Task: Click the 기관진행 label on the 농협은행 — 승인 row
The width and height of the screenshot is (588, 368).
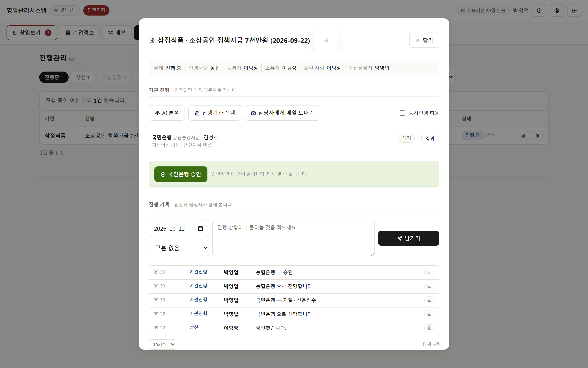Action: 198,272
